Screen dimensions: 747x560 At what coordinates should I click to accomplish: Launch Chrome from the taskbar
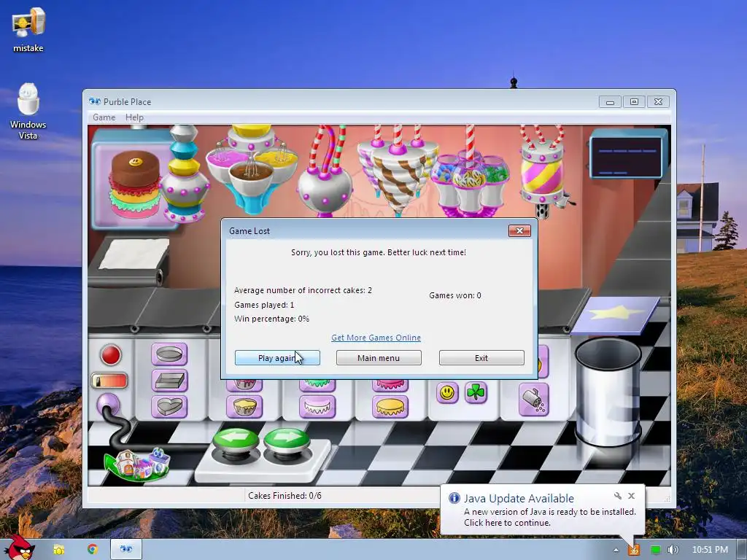pos(93,549)
